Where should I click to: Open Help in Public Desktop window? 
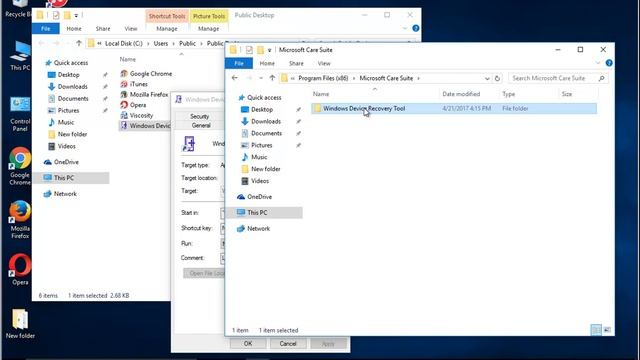[416, 29]
